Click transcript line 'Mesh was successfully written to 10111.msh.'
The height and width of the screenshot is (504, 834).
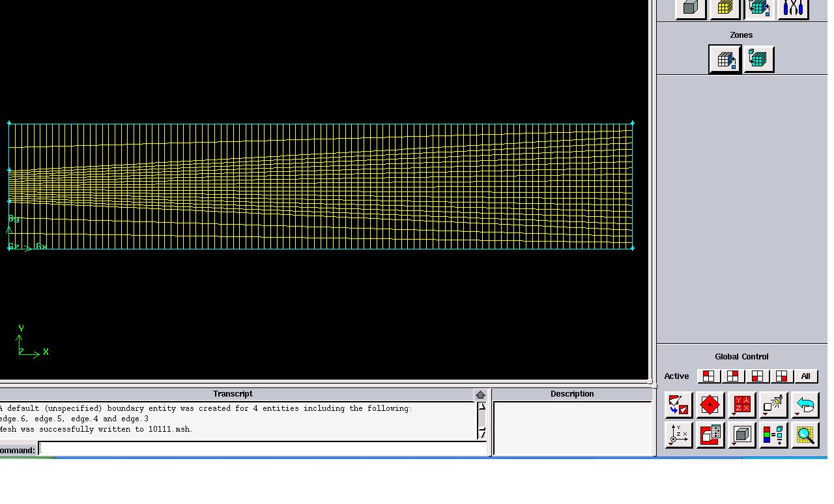coord(96,429)
